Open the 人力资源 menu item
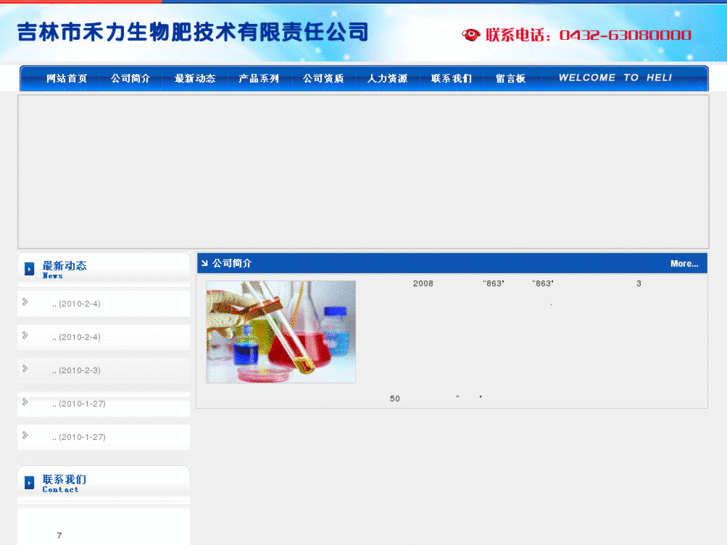727x545 pixels. click(388, 78)
